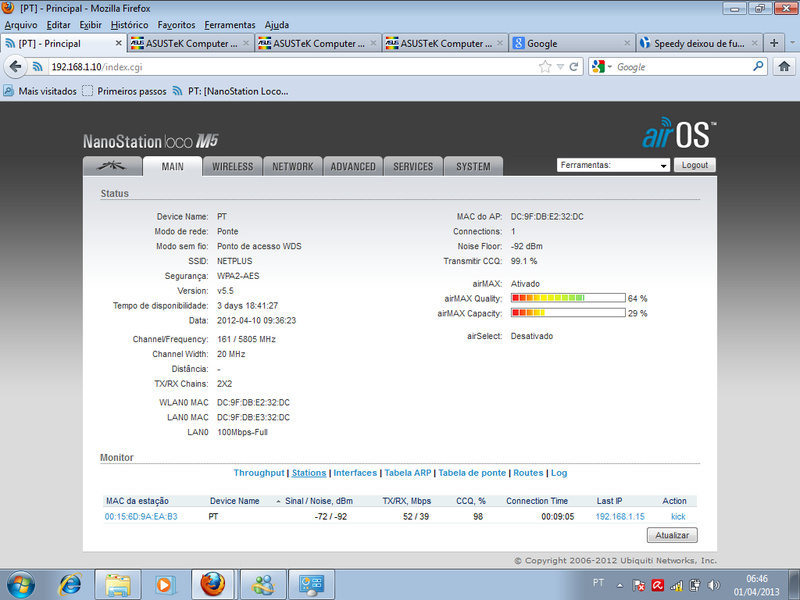
Task: Open the ADVANCED tab
Action: [x=353, y=166]
